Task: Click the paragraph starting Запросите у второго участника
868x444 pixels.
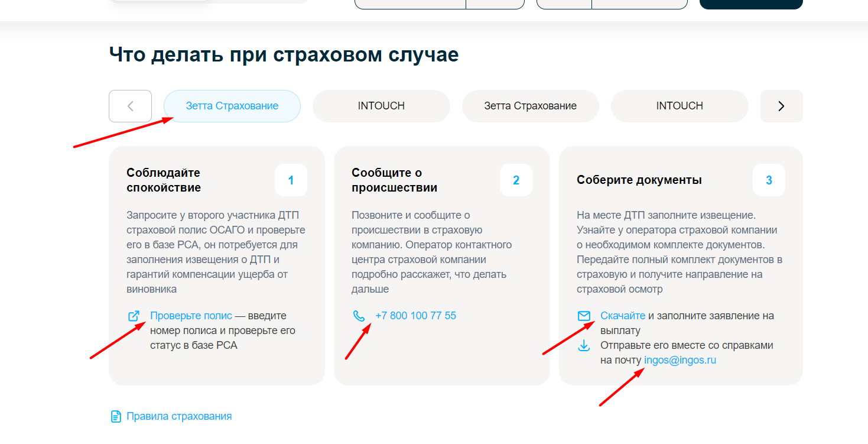Action: click(216, 252)
